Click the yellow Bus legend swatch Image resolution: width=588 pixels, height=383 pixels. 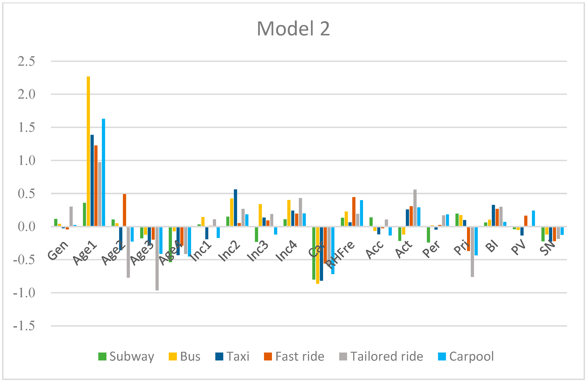173,356
